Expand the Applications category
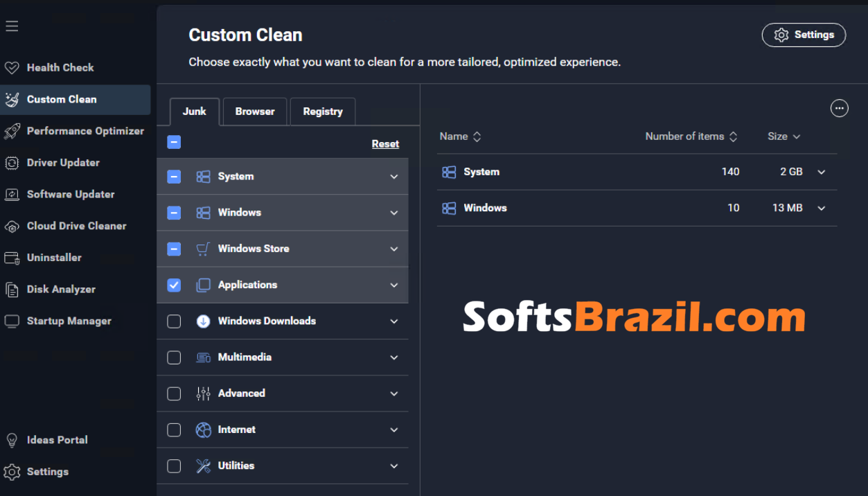This screenshot has height=496, width=868. tap(393, 285)
